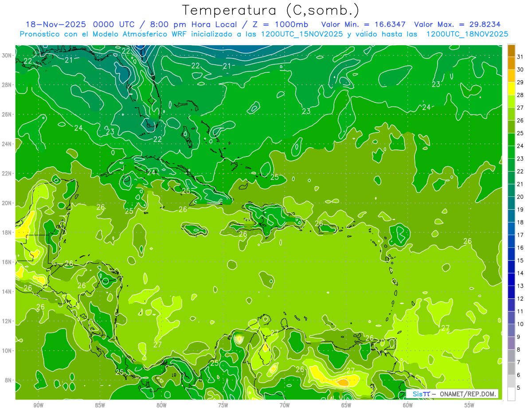The height and width of the screenshot is (411, 532).
Task: Click the 24N latitude axis label
Action: 7,144
